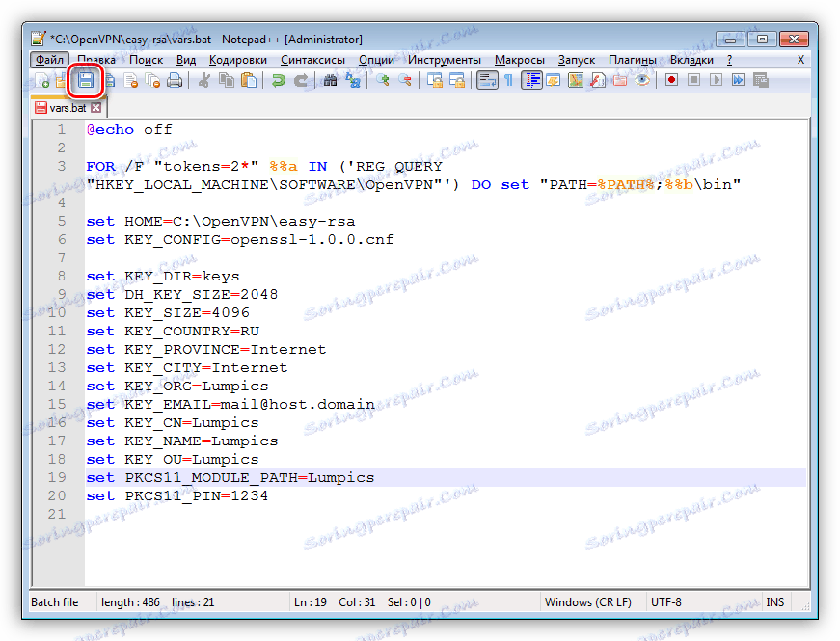Close the vars.bat tab with its X
This screenshot has width=840, height=641.
(95, 108)
